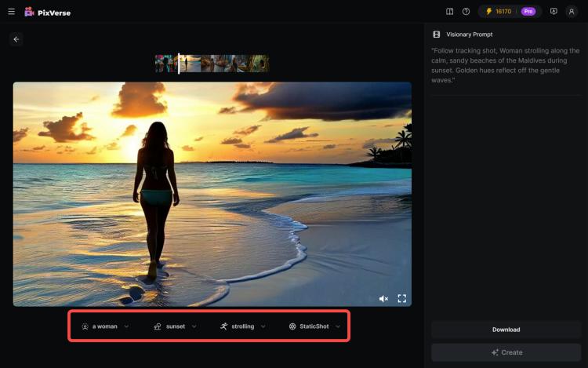The image size is (588, 368).
Task: Expand the 'sunset' scene dropdown
Action: coord(176,326)
